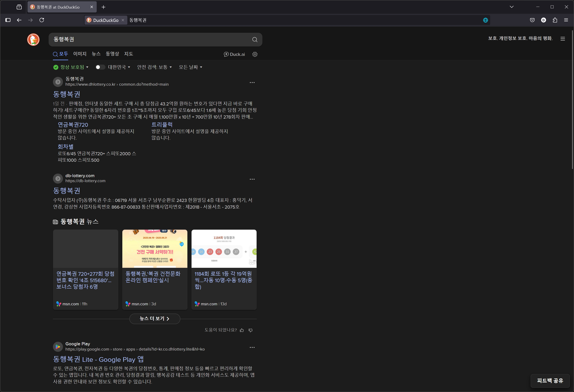Reload the current page

point(42,20)
